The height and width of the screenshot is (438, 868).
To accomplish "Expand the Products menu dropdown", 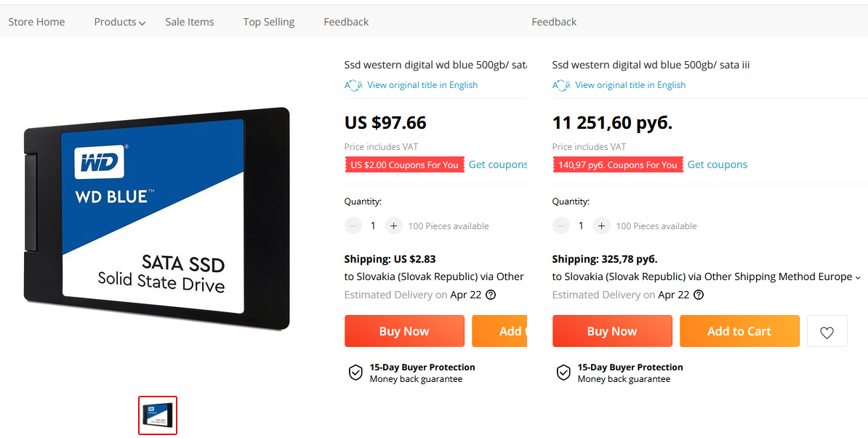I will pos(119,22).
